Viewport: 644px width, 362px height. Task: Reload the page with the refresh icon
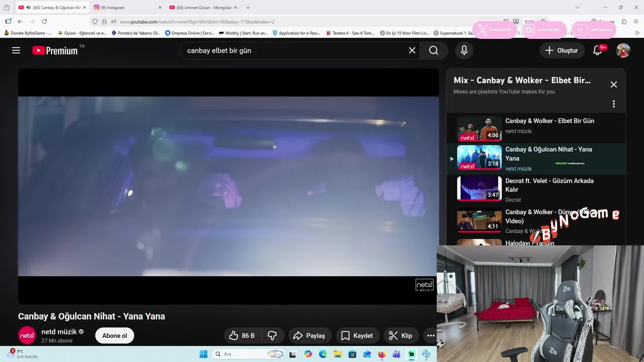(44, 22)
